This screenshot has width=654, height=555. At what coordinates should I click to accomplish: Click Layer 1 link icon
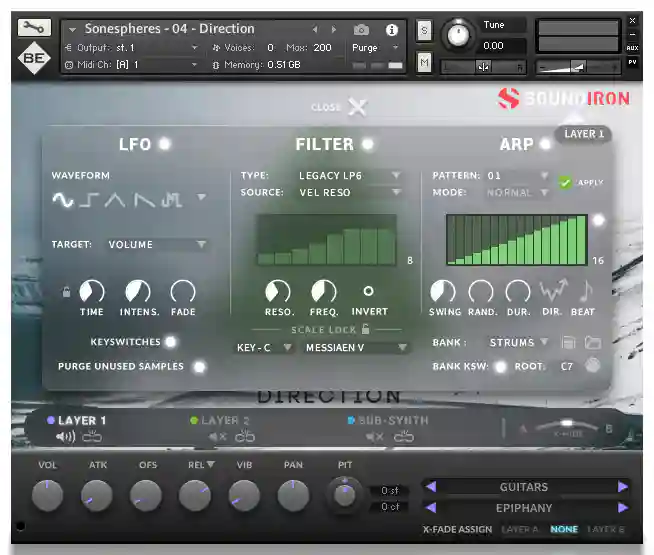[x=92, y=437]
